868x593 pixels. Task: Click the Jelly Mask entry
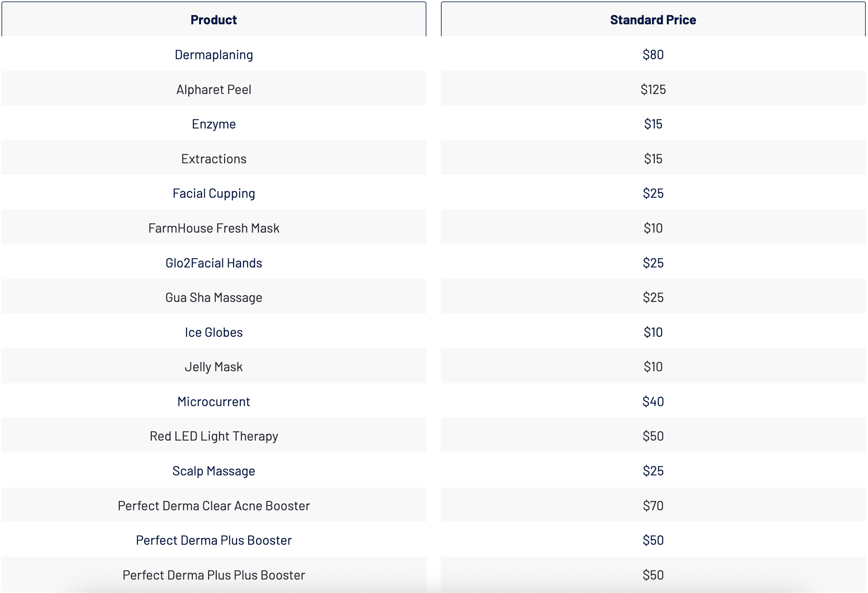click(214, 367)
